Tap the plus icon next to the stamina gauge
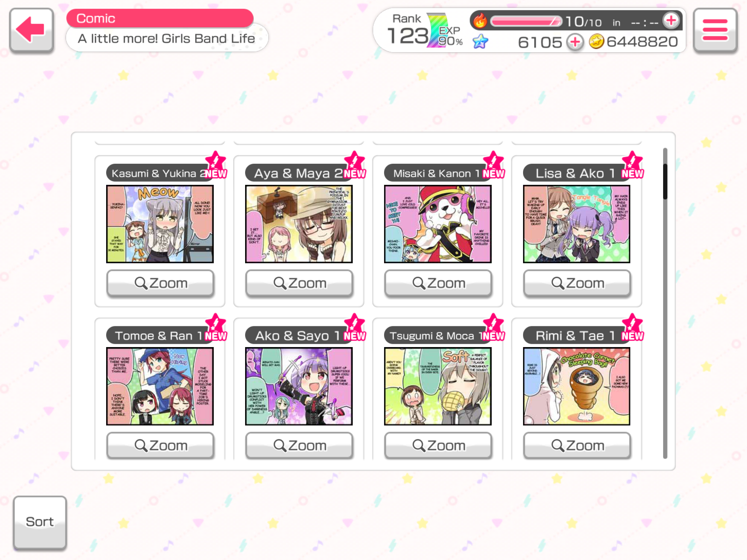747x560 pixels. pos(671,21)
